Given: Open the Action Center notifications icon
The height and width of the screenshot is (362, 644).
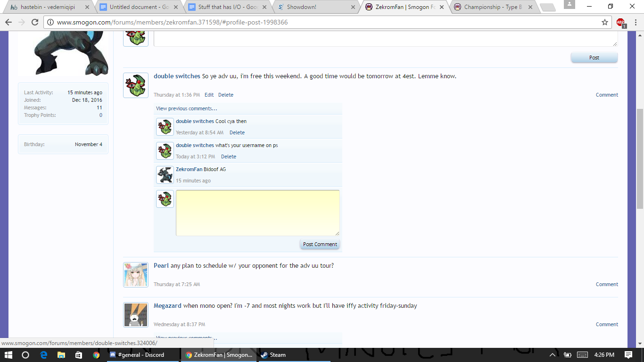Looking at the screenshot, I should pyautogui.click(x=628, y=355).
